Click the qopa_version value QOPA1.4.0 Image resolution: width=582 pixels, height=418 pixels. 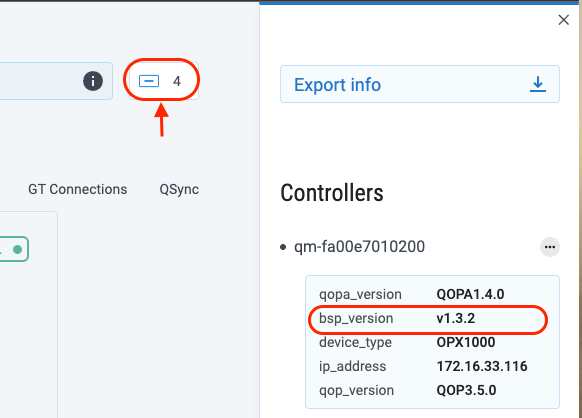tap(470, 294)
